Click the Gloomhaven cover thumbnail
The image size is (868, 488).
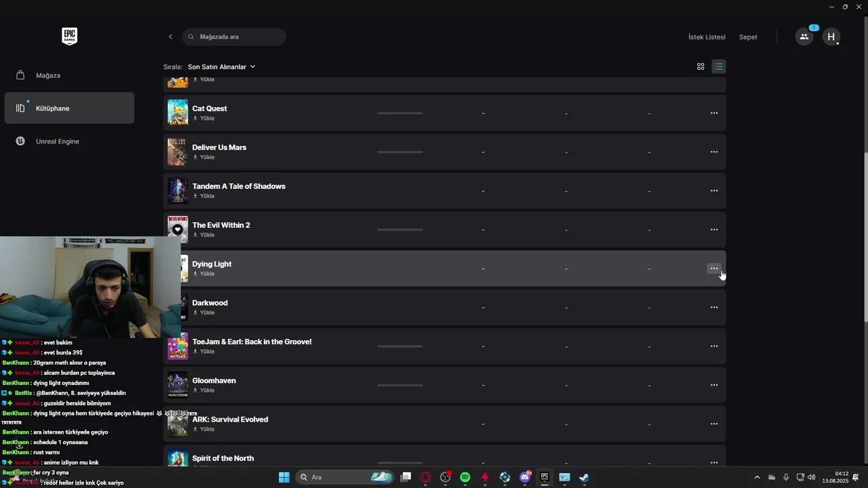(x=178, y=385)
